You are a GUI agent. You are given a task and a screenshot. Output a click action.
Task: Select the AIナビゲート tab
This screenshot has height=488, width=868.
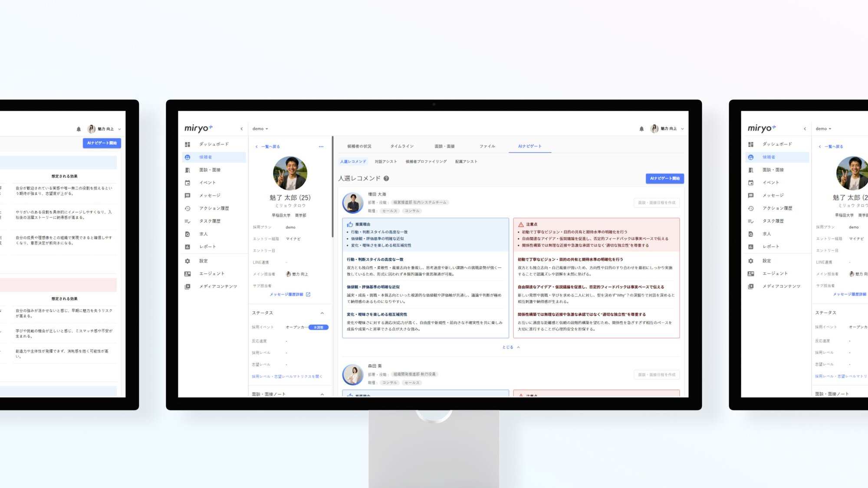[530, 146]
